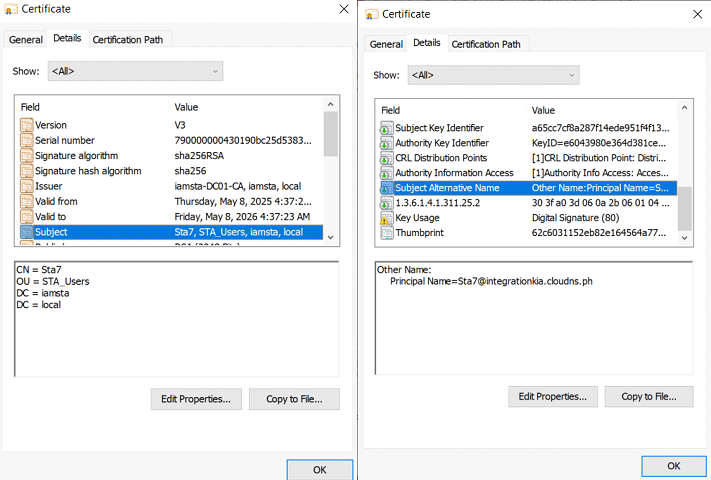The height and width of the screenshot is (480, 711).
Task: Open the Show dropdown in right dialog
Action: [493, 75]
